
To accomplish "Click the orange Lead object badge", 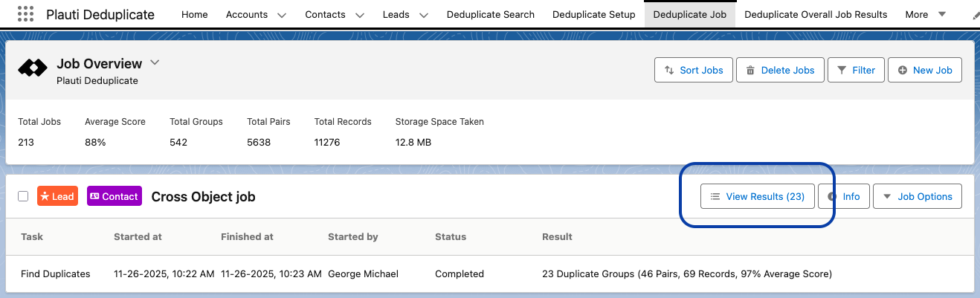I will (x=57, y=196).
